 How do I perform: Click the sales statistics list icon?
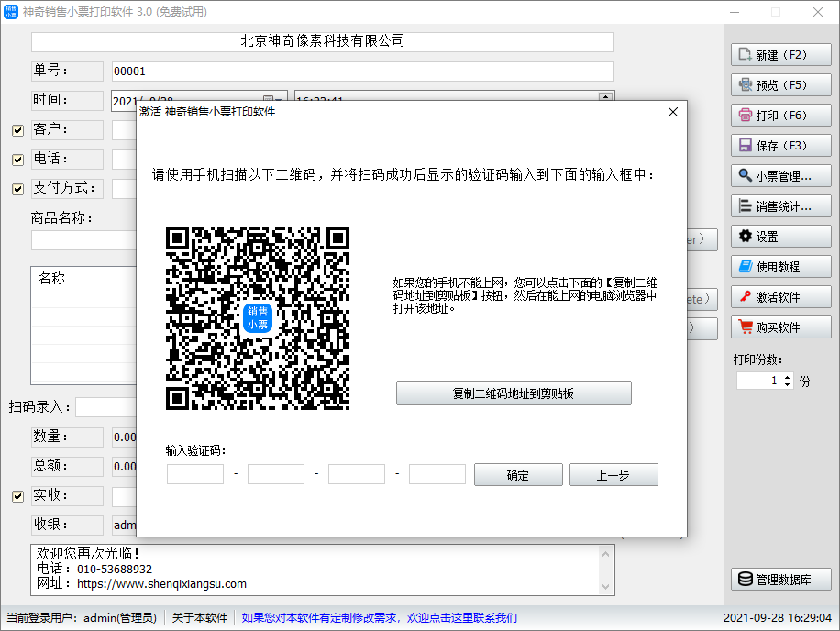746,205
